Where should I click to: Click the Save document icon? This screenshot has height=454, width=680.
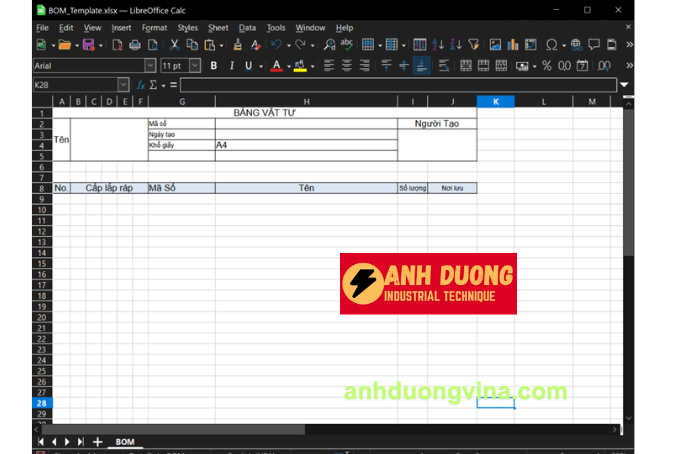(x=85, y=45)
